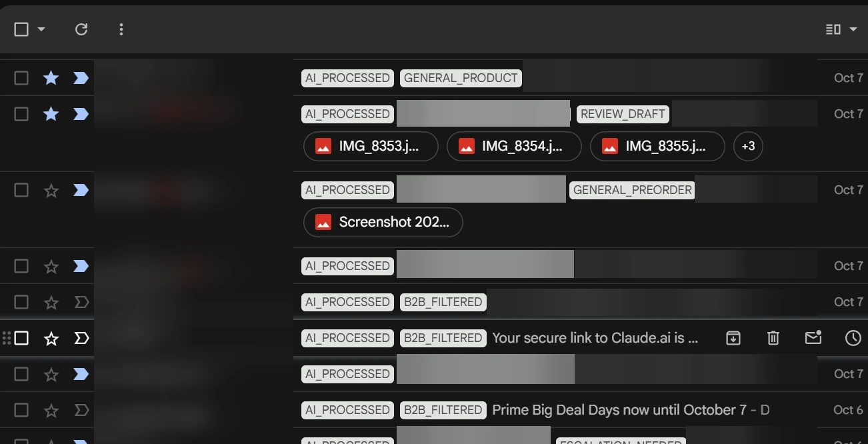Toggle split pane mode icon

[x=833, y=29]
